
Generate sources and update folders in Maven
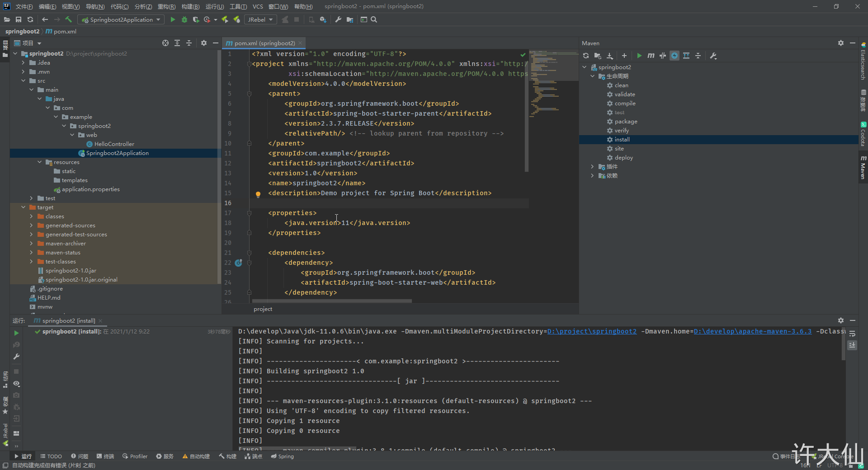coord(598,56)
